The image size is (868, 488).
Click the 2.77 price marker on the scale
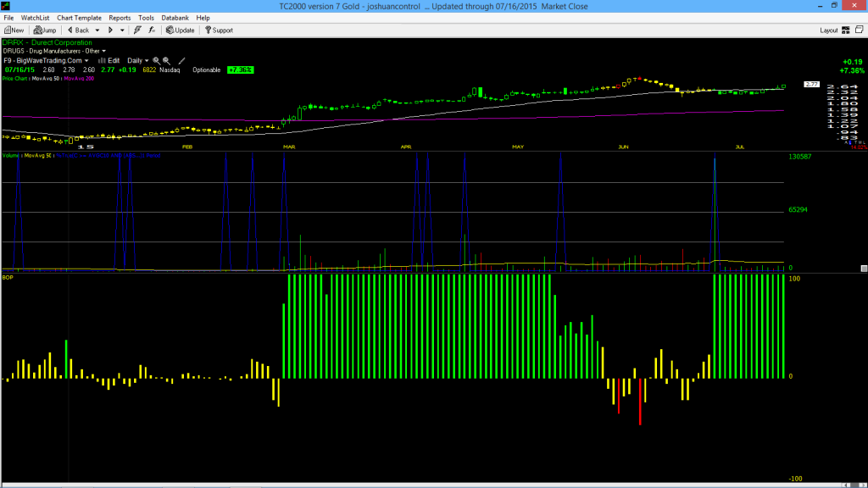coord(811,84)
